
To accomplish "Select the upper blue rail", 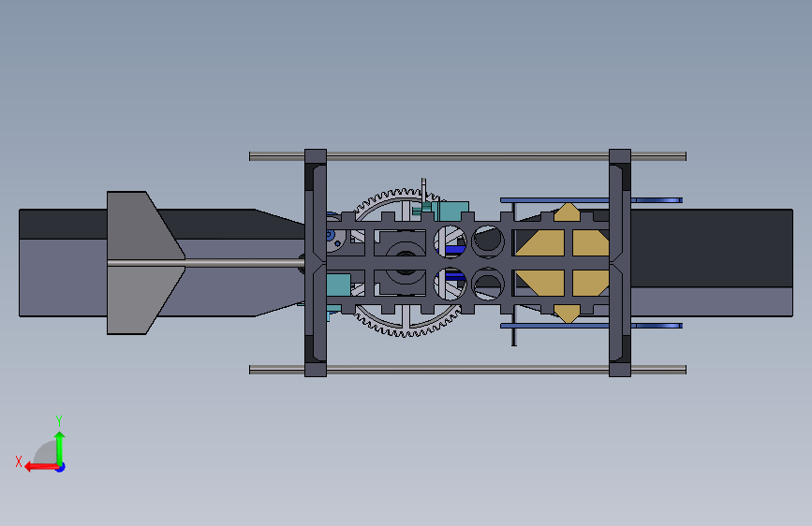I will (591, 200).
